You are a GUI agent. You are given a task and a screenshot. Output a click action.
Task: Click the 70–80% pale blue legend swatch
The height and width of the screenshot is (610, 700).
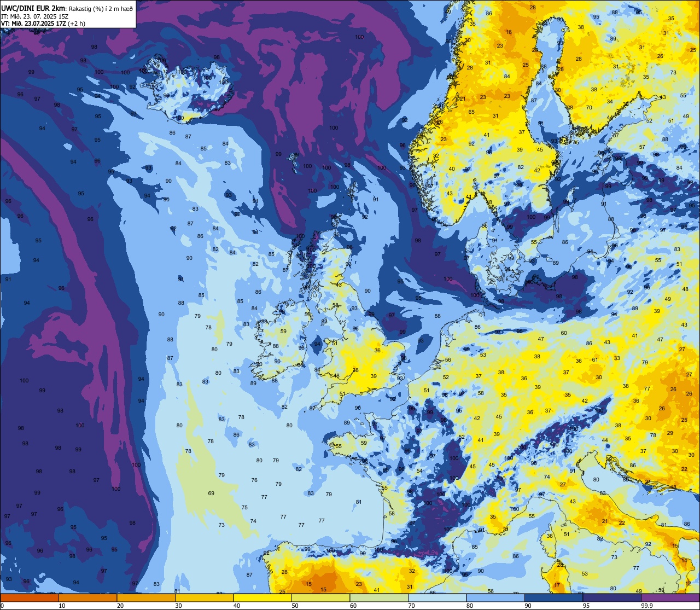tap(437, 597)
